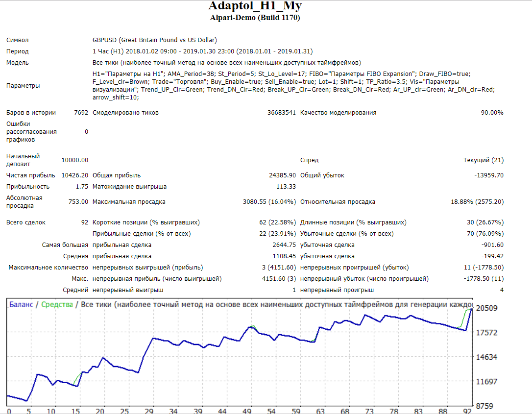532x417 pixels.
Task: Click the net profit value 10426.20
Action: [x=74, y=175]
